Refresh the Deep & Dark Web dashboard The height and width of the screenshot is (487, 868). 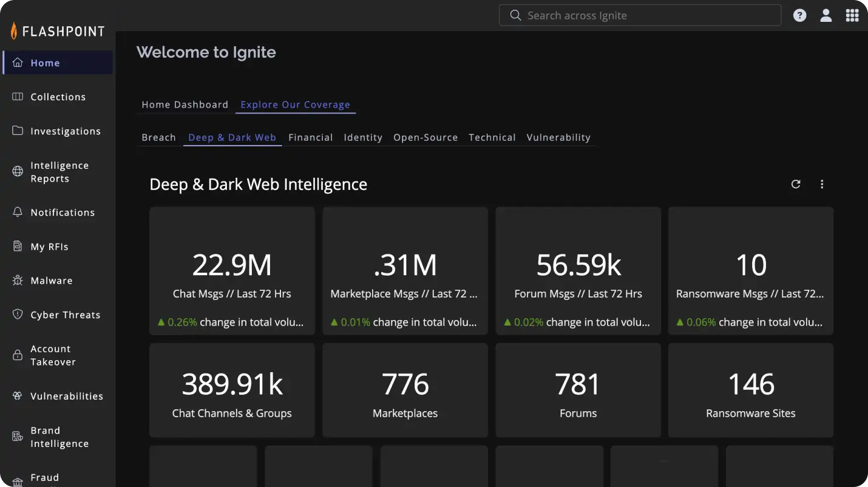(796, 184)
